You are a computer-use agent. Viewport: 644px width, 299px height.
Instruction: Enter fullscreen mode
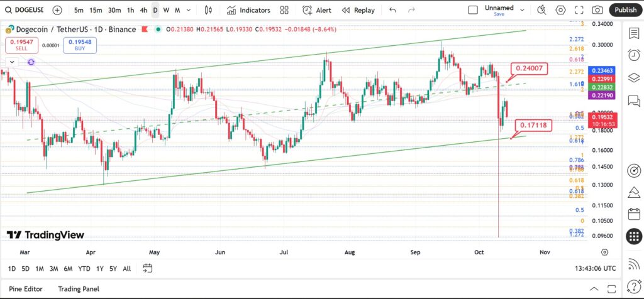(x=579, y=10)
